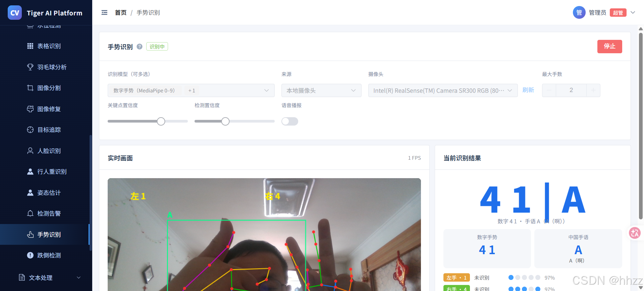Click the 跌倒检测 warning icon
Viewport: 644px width, 291px height.
point(30,255)
